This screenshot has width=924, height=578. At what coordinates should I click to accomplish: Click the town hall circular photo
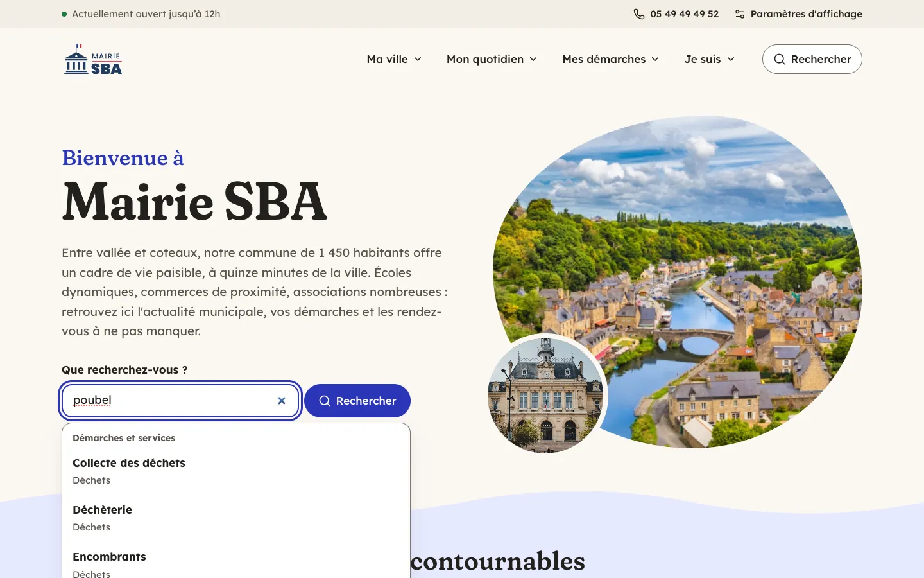tap(546, 396)
